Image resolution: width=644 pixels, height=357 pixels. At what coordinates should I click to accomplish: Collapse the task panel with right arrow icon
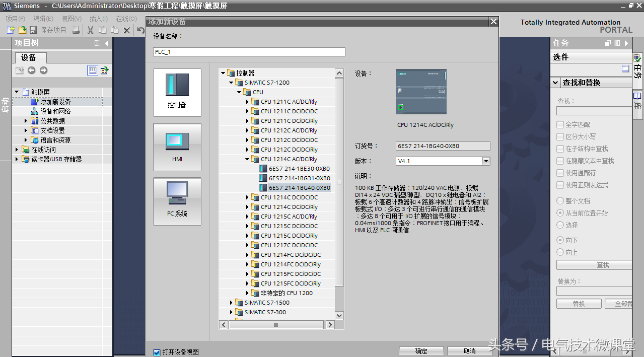[626, 43]
